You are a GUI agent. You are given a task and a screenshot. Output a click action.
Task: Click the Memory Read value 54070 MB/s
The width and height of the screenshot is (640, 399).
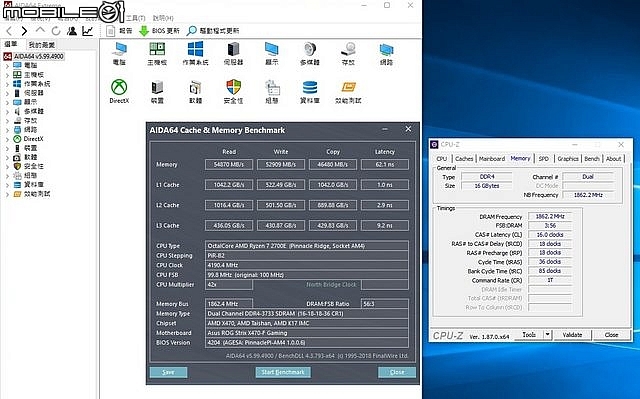pyautogui.click(x=229, y=164)
